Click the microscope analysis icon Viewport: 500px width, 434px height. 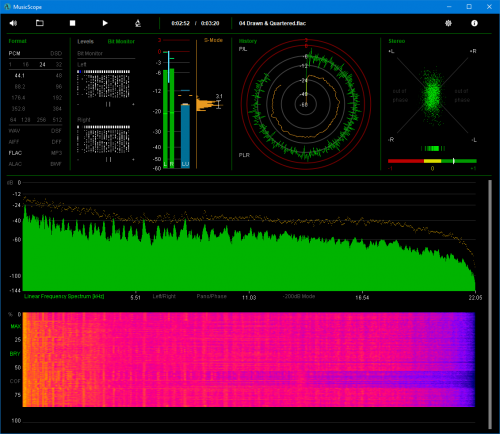(138, 23)
